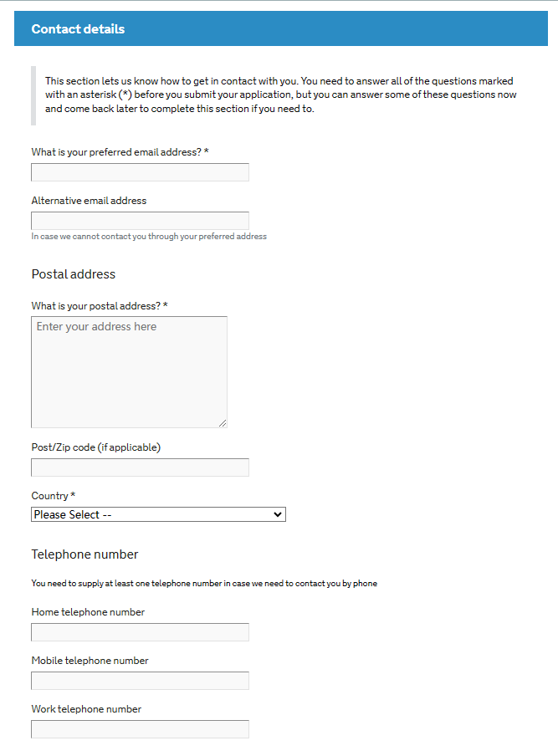
Task: Click the 'Post/Zip code (if applicable)' label
Action: pyautogui.click(x=95, y=447)
